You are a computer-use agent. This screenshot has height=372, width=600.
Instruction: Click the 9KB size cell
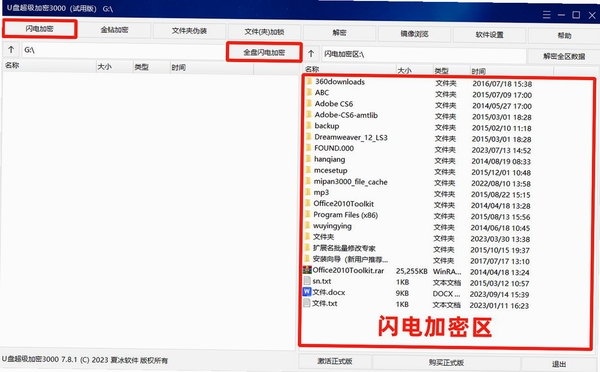pos(402,294)
